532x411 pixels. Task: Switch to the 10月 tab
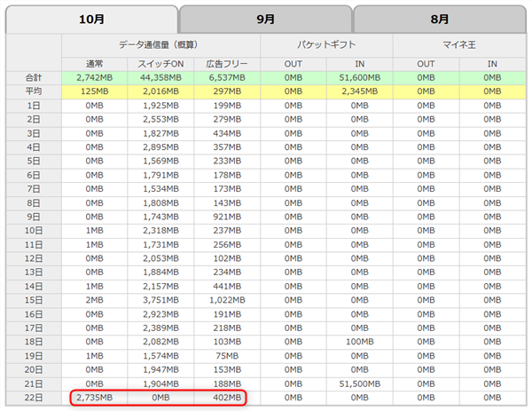[91, 18]
